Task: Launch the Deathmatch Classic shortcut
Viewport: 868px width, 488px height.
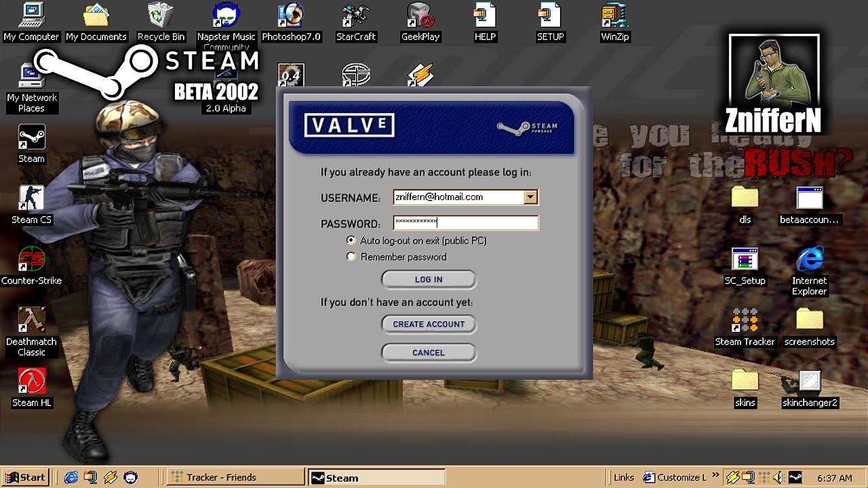Action: click(x=31, y=320)
